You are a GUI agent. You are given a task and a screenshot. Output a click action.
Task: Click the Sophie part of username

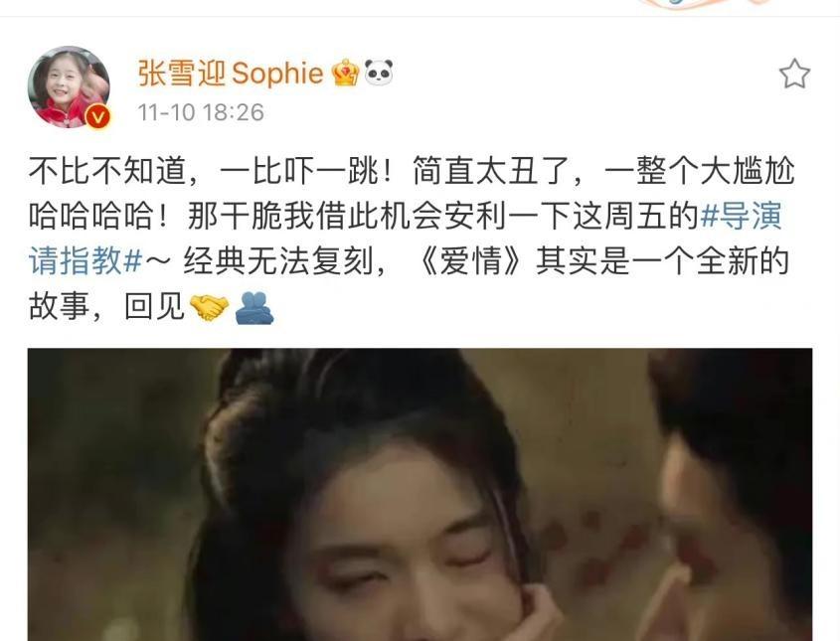pos(278,74)
